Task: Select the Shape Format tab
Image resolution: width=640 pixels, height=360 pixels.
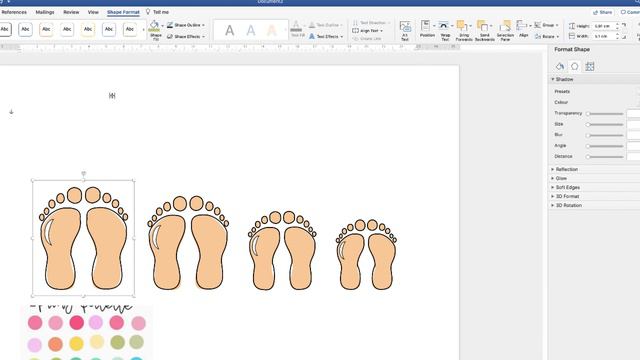Action: [123, 12]
